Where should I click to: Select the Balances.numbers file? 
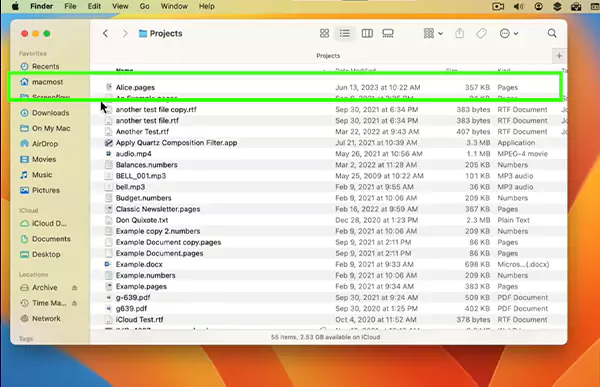[x=328, y=165]
